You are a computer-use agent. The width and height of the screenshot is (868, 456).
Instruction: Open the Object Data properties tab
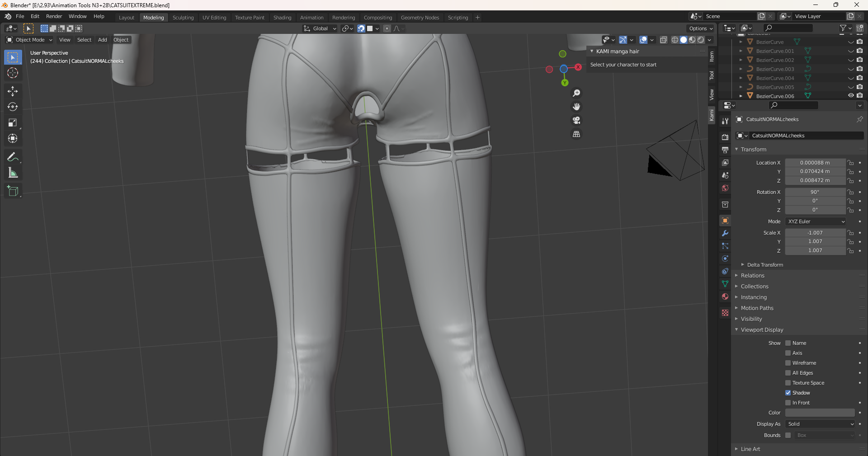coord(725,284)
